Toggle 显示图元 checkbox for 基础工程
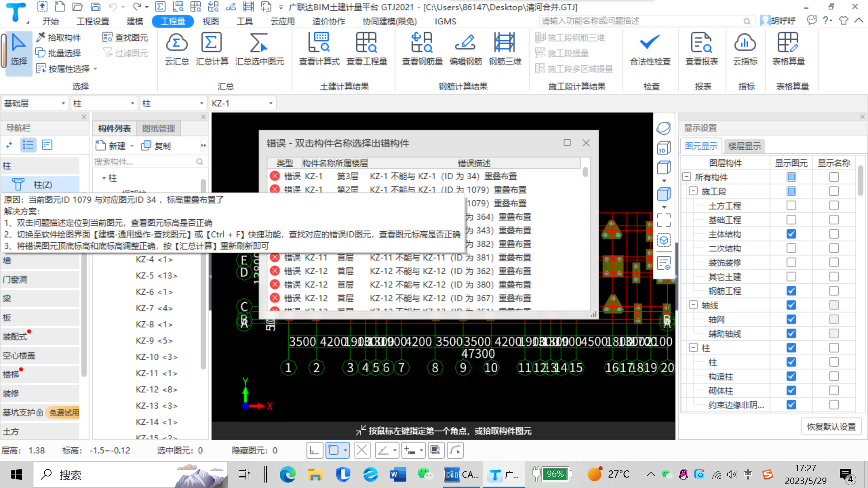Image resolution: width=868 pixels, height=488 pixels. point(791,220)
